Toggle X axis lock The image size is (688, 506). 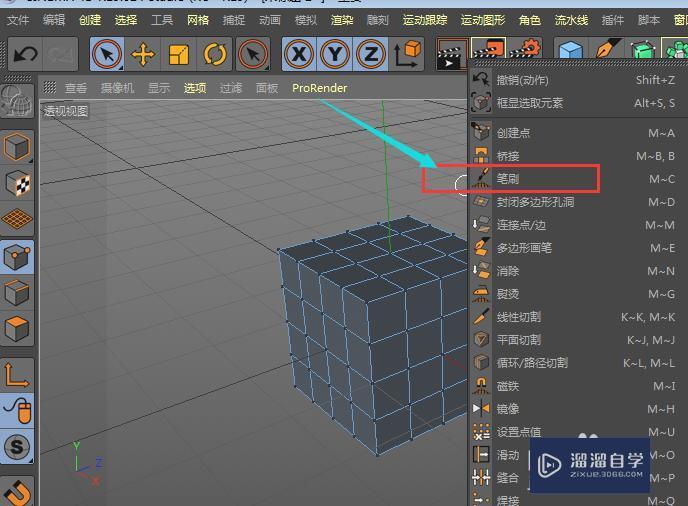298,54
